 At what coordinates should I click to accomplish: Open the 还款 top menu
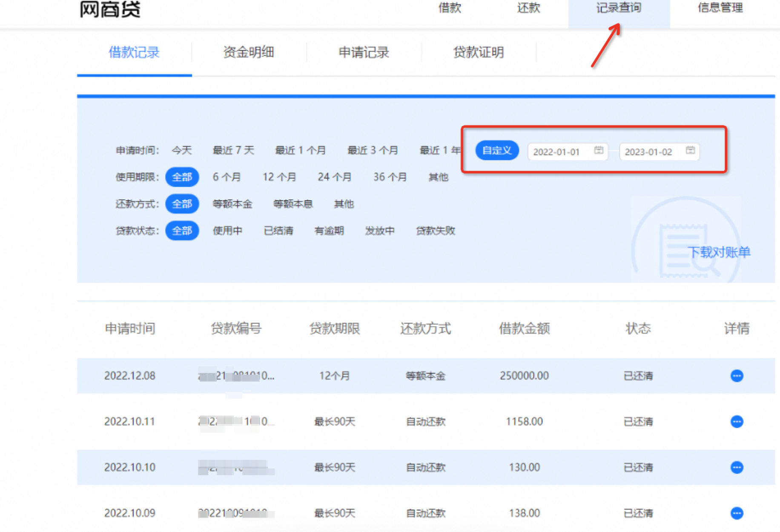click(x=528, y=8)
